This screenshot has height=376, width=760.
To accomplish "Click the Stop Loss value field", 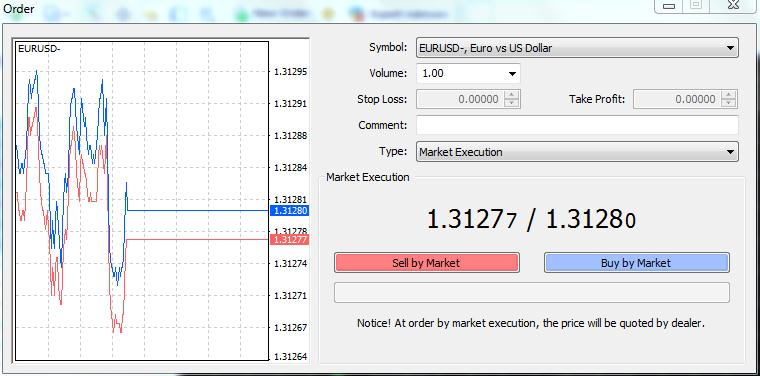I will 460,99.
